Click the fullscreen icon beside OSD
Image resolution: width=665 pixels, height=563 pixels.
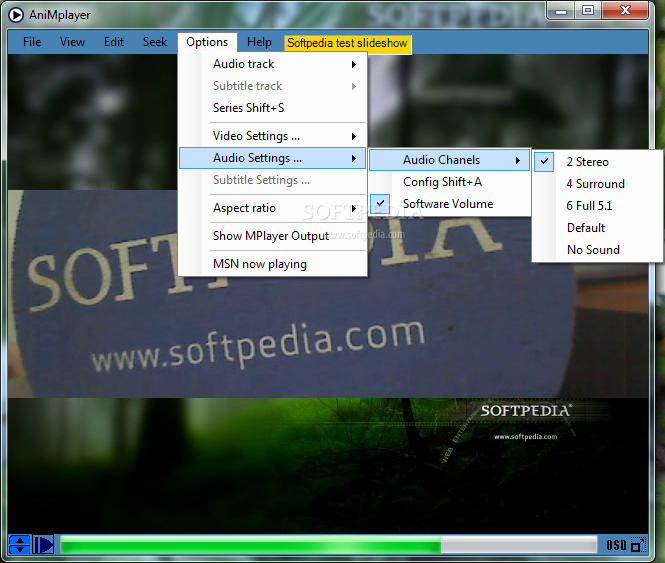pos(638,545)
